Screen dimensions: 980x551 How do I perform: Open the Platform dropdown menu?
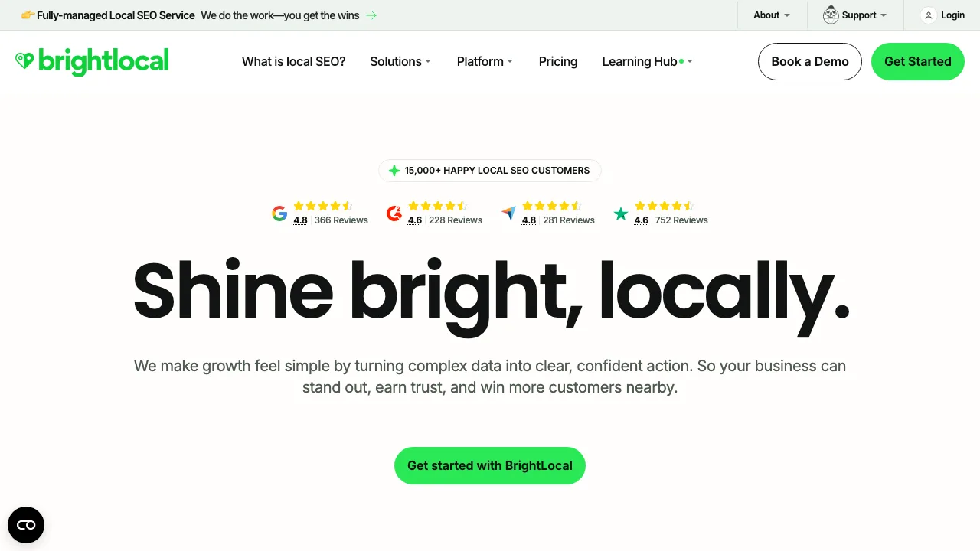485,61
